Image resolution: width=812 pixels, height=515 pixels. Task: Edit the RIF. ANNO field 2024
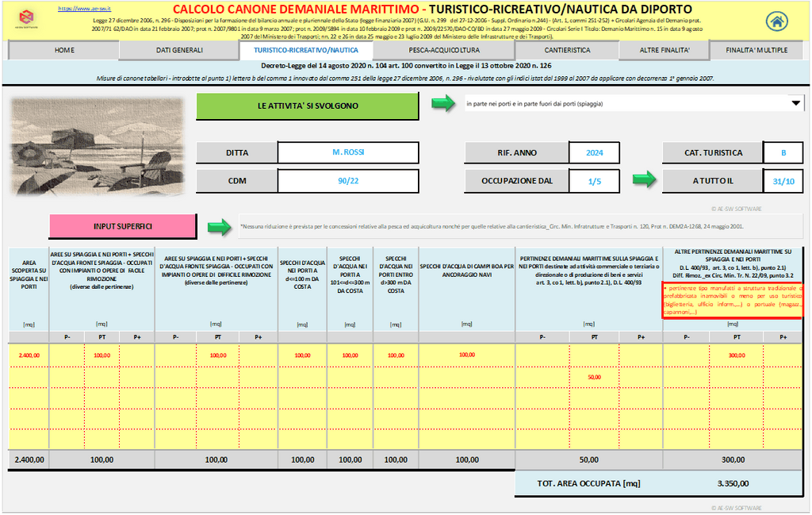tap(595, 152)
